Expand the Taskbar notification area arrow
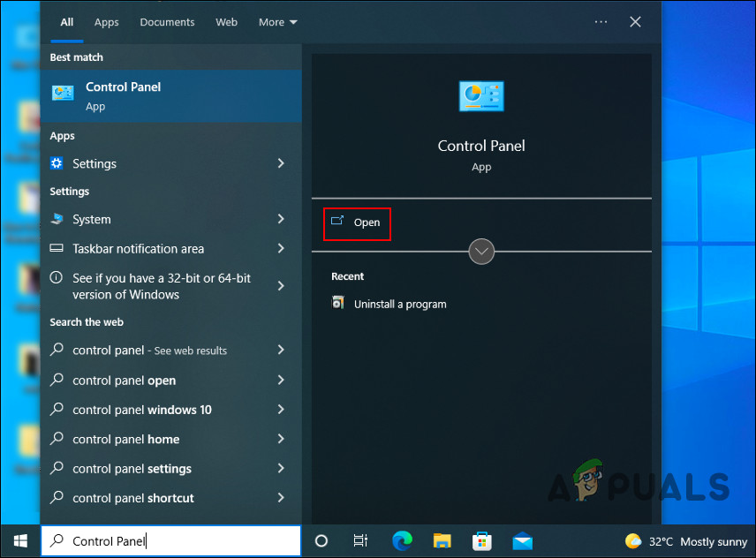Viewport: 756px width, 558px height. coord(281,248)
